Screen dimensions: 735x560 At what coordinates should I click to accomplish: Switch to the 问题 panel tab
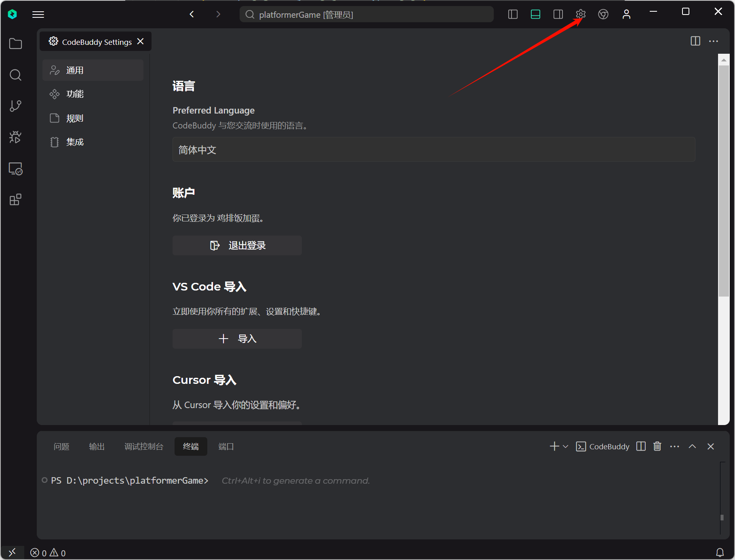click(x=61, y=446)
